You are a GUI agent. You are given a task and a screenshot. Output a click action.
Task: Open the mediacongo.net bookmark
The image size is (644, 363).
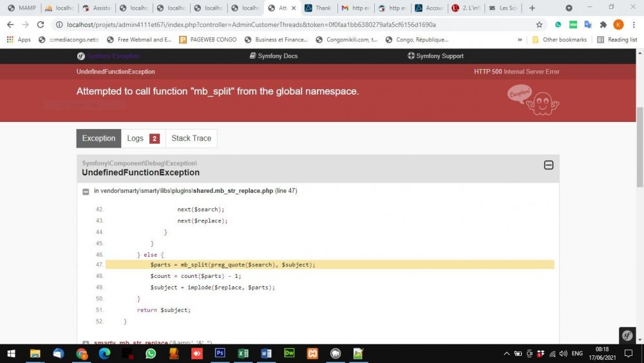pyautogui.click(x=69, y=39)
